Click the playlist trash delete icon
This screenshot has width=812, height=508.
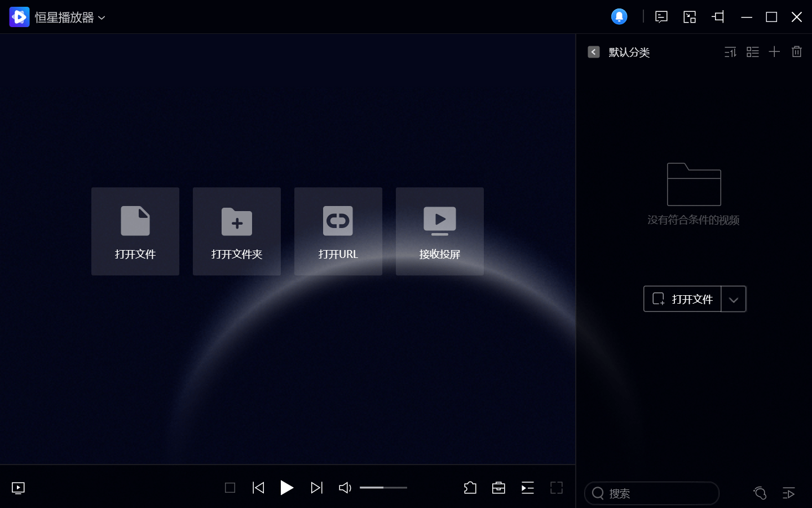tap(797, 52)
